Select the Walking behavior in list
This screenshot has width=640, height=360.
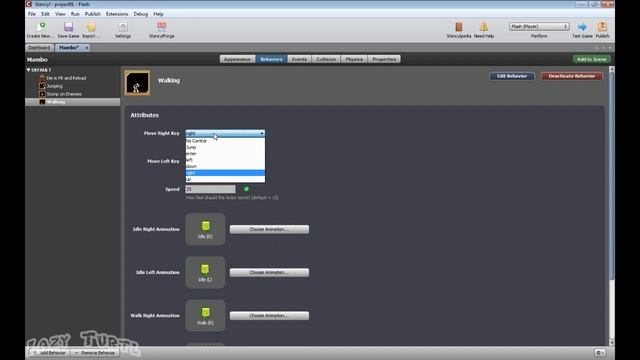(73, 102)
